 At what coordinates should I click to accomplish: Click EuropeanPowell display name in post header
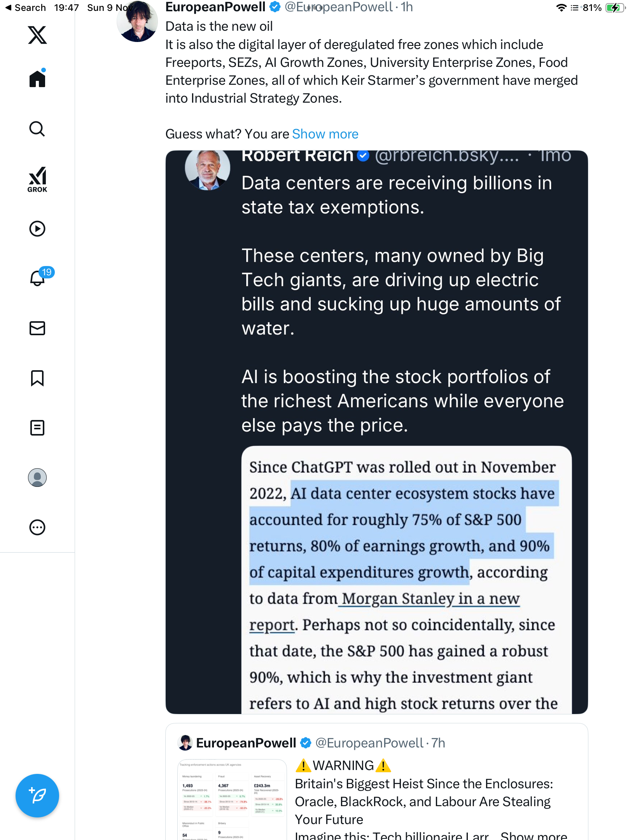coord(215,7)
